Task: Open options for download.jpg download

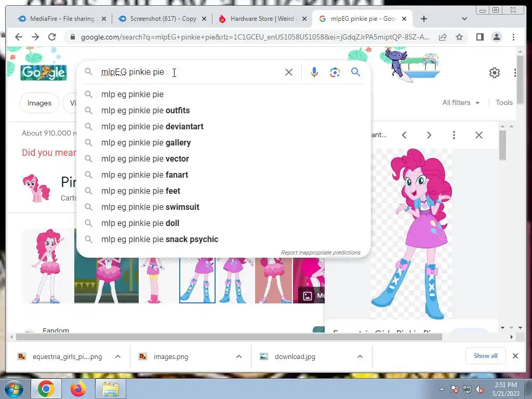Action: click(360, 356)
